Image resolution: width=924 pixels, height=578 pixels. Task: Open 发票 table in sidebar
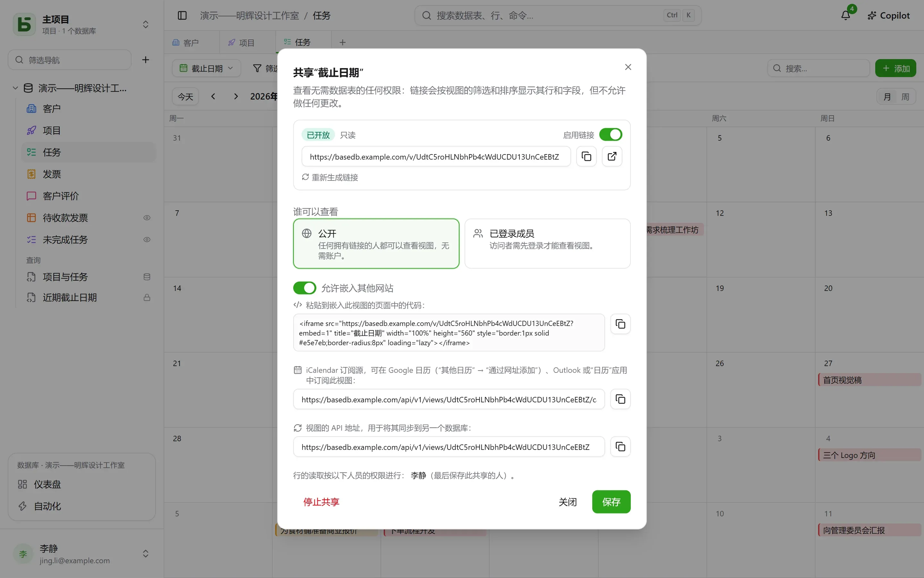click(89, 174)
